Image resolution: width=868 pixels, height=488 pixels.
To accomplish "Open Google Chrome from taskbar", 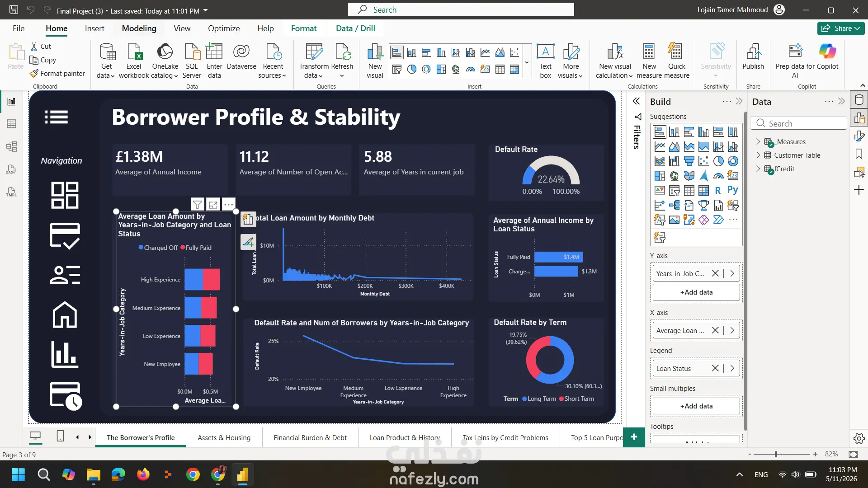I will click(193, 474).
